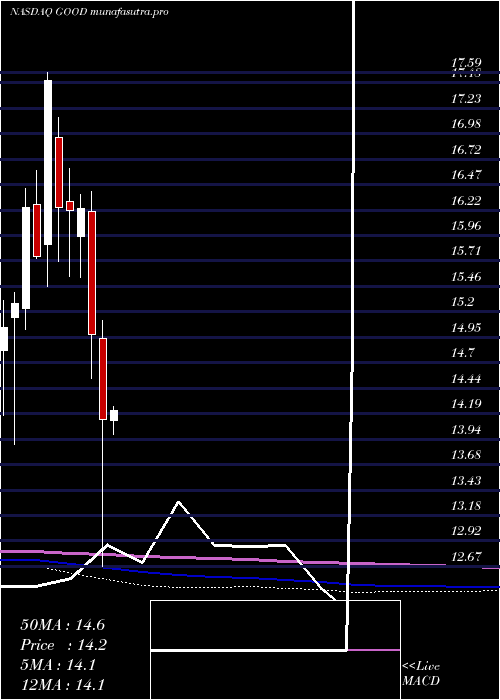Viewport: 500px width, 700px height.
Task: Click the 17.23 price axis label
Action: 466,99
